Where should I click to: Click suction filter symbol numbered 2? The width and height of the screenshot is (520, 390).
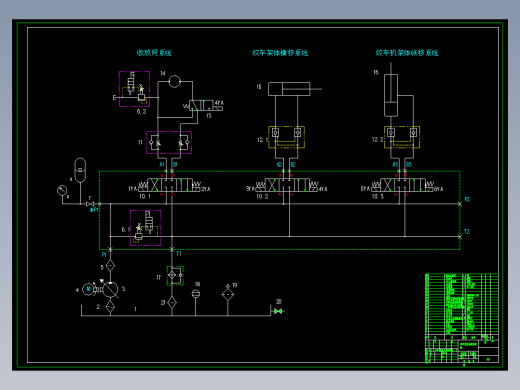[110, 306]
